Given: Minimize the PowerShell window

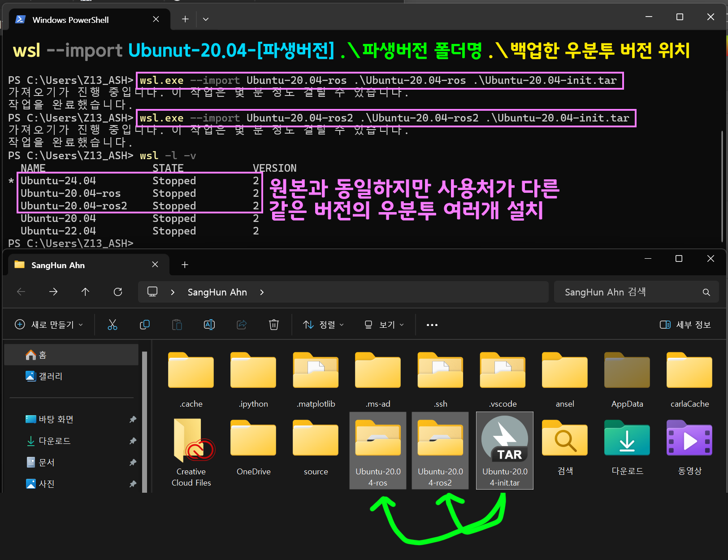Looking at the screenshot, I should 649,17.
